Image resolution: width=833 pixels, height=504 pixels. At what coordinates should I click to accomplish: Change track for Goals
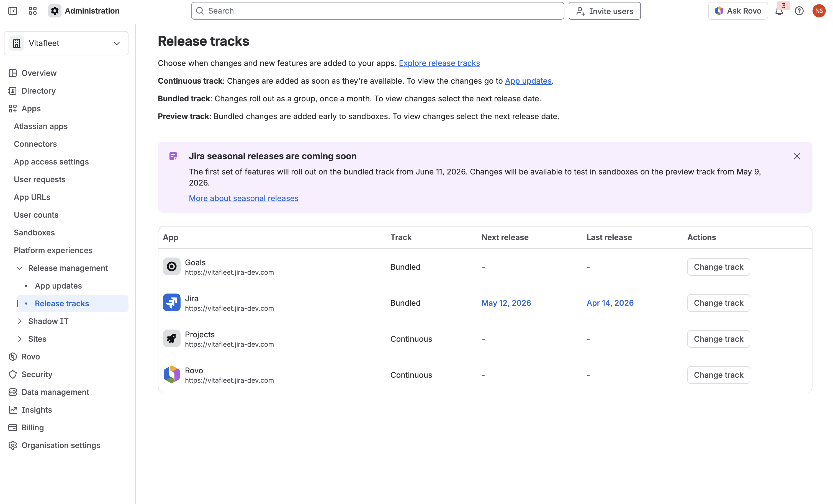718,267
